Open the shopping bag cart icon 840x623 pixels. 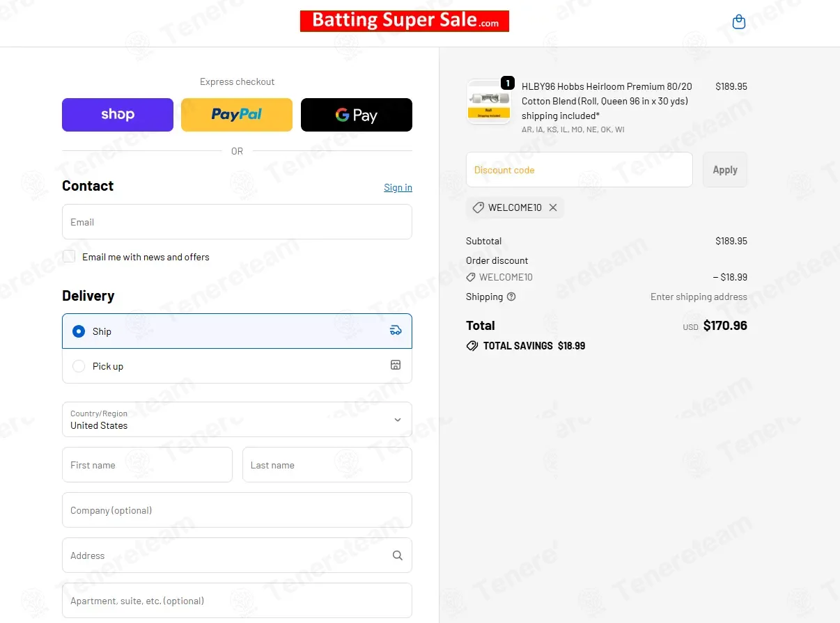click(739, 22)
